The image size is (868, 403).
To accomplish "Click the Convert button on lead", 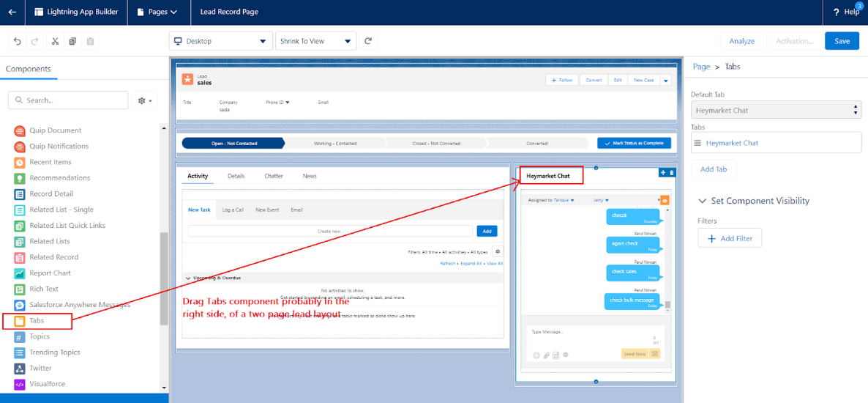I will [x=594, y=81].
